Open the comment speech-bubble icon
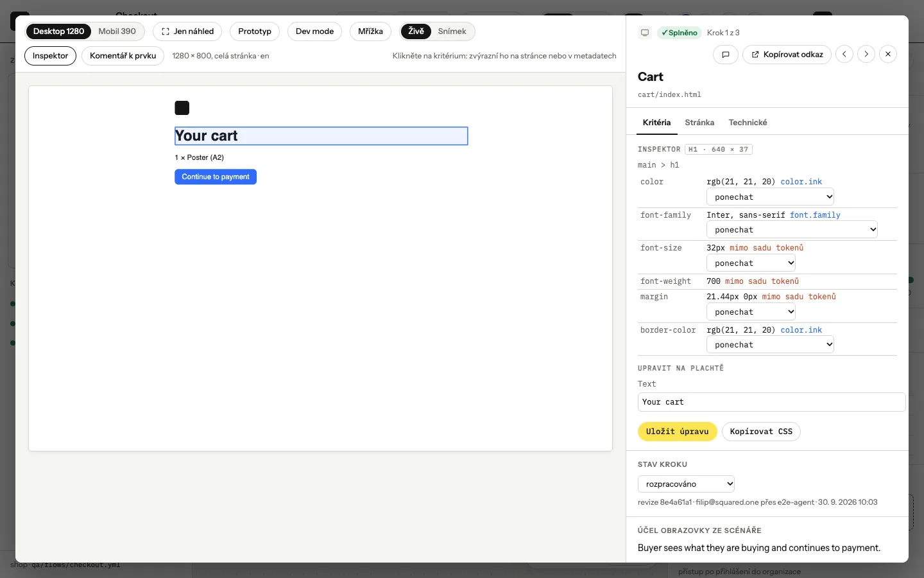Image resolution: width=924 pixels, height=578 pixels. point(726,55)
